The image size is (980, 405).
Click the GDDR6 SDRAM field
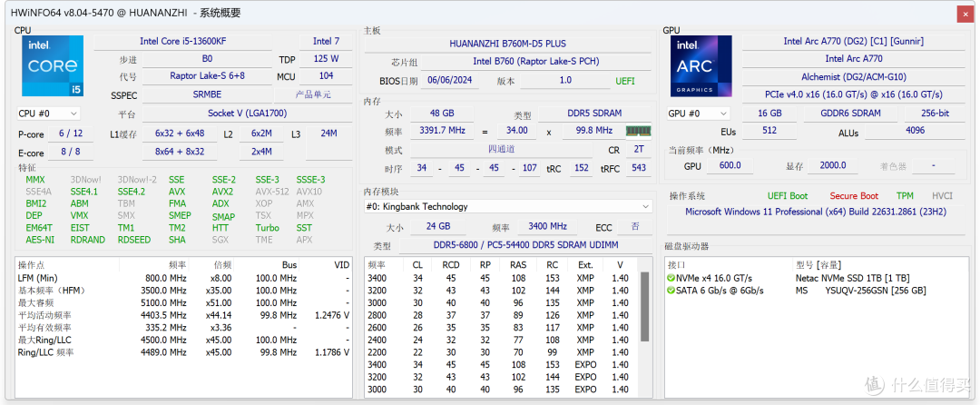tap(850, 114)
